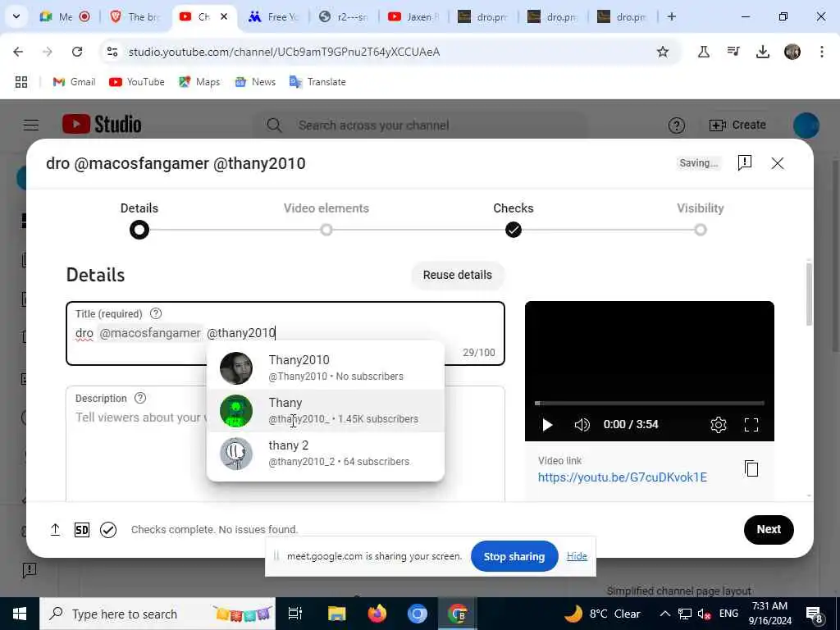Open the youtu.be video link
840x630 pixels.
(622, 477)
